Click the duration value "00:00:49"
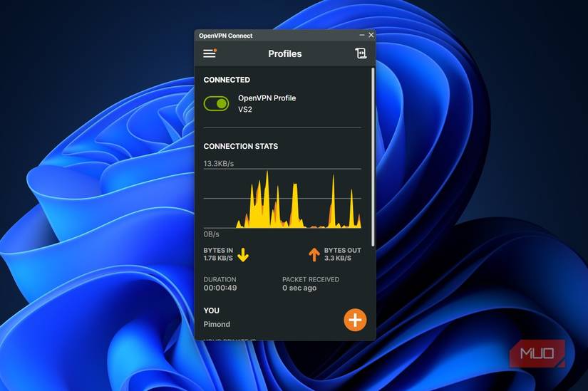588x391 pixels. [x=220, y=288]
